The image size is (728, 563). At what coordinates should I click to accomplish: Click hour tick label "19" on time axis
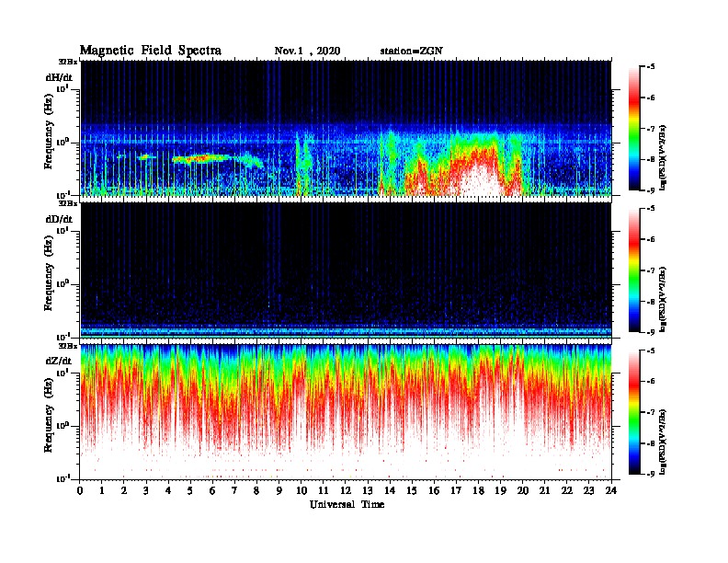point(500,490)
